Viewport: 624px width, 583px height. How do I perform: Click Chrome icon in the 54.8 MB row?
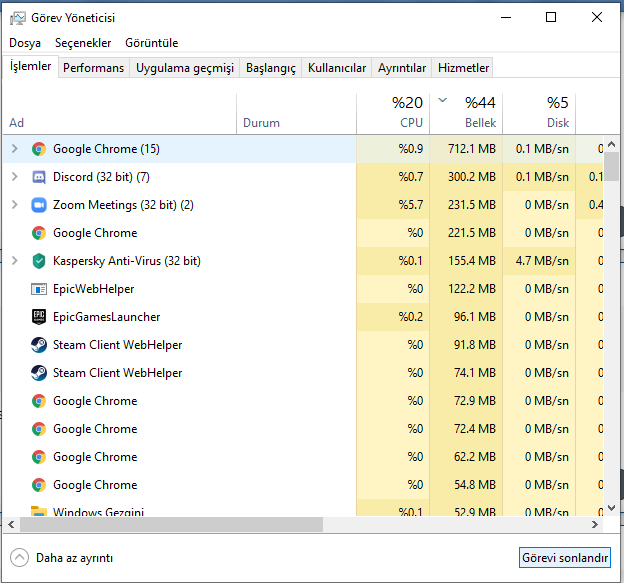click(x=39, y=485)
